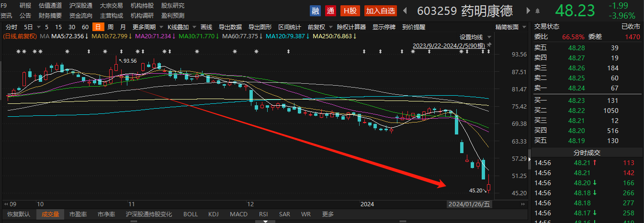Select the 沪深股通持股变化 indicator tab
Image resolution: width=644 pixels, height=223 pixels.
click(x=149, y=214)
